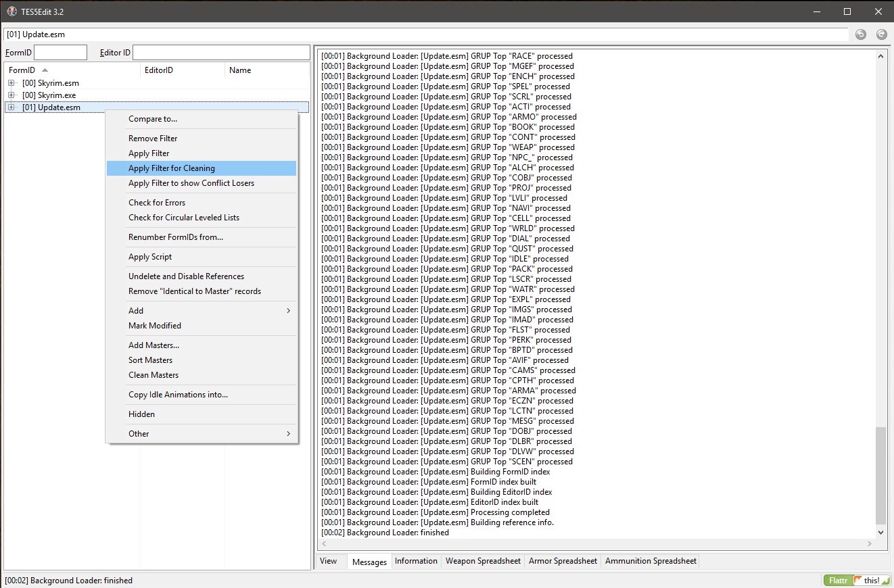Click the file path address bar
Viewport: 894px width, 588px height.
(426, 34)
